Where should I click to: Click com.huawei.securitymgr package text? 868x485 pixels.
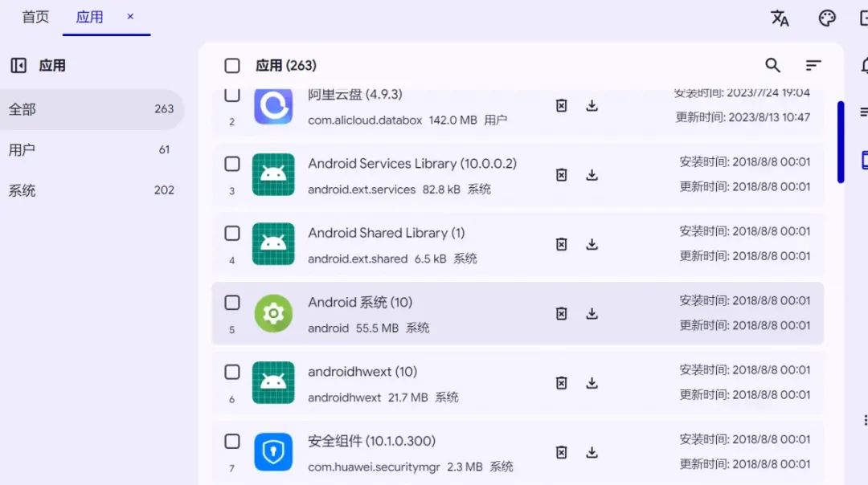pos(374,467)
